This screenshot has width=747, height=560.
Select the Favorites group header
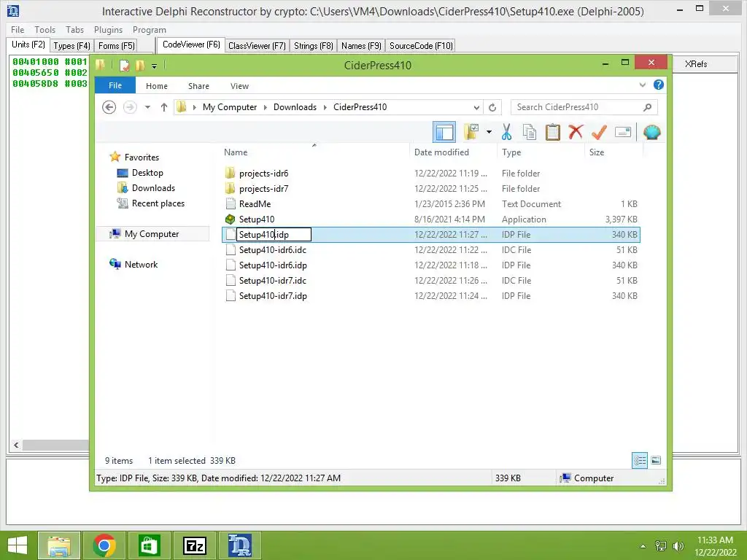(142, 157)
